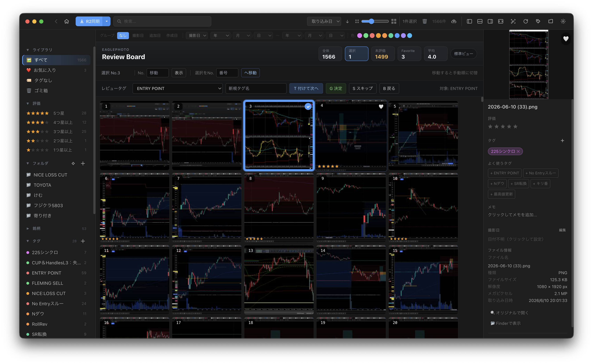The image size is (593, 364).
Task: Click the large grid size icon
Action: pyautogui.click(x=394, y=21)
